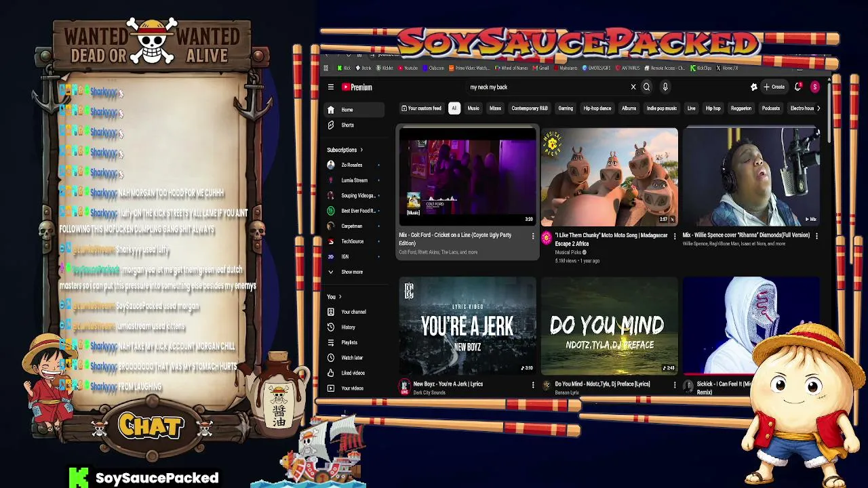The image size is (868, 488).
Task: Open the Home / X bookmark
Action: [728, 68]
